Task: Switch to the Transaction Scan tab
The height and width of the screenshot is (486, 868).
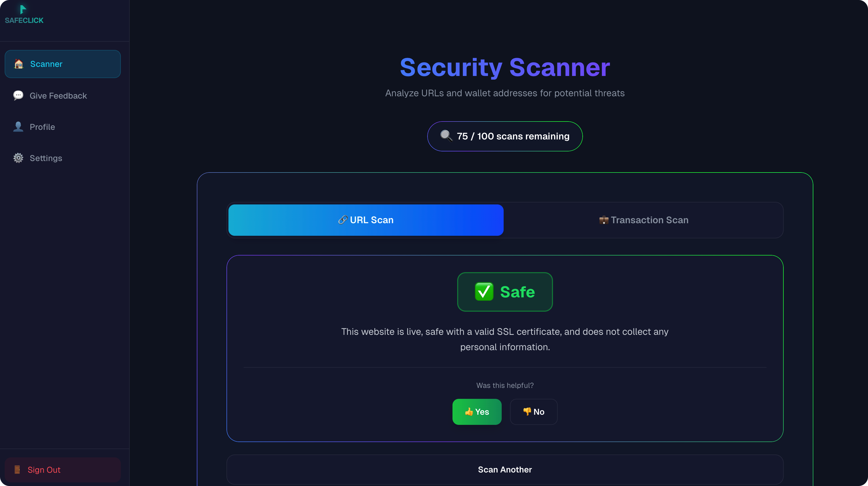Action: [x=644, y=220]
